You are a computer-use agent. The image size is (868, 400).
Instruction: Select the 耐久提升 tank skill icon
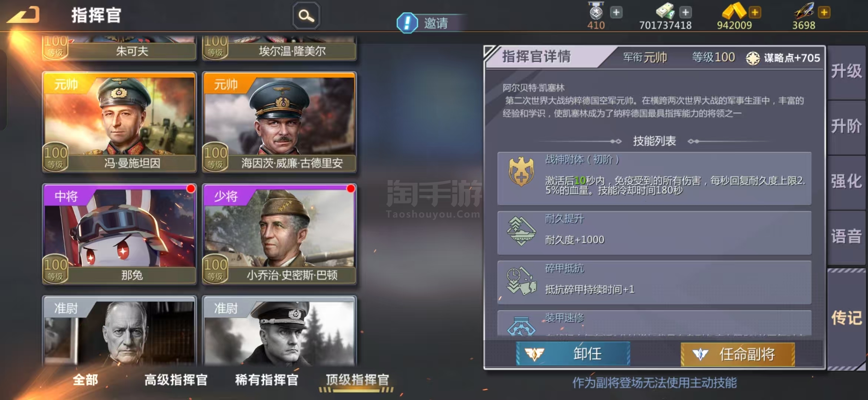(x=521, y=231)
